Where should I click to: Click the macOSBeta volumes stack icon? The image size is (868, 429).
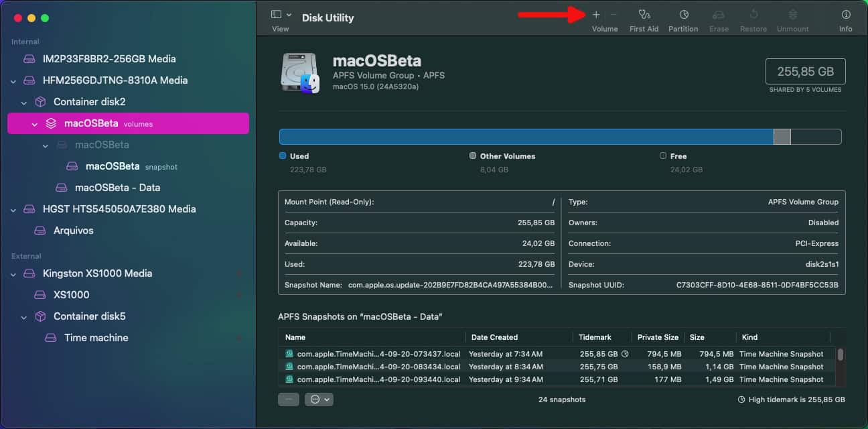tap(51, 123)
